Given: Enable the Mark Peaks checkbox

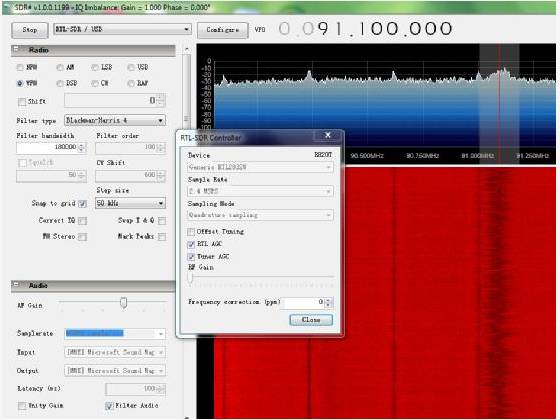Looking at the screenshot, I should [x=162, y=237].
